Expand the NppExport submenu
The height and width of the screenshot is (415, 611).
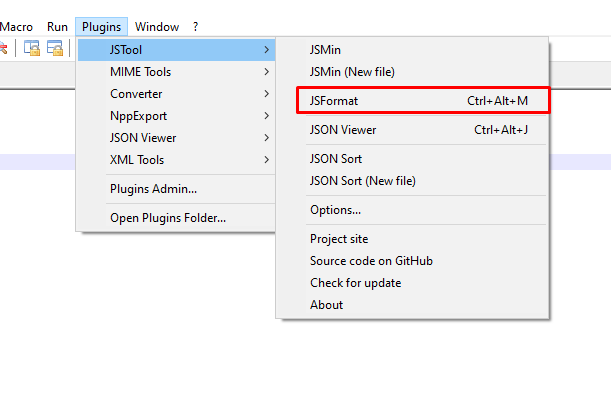177,116
